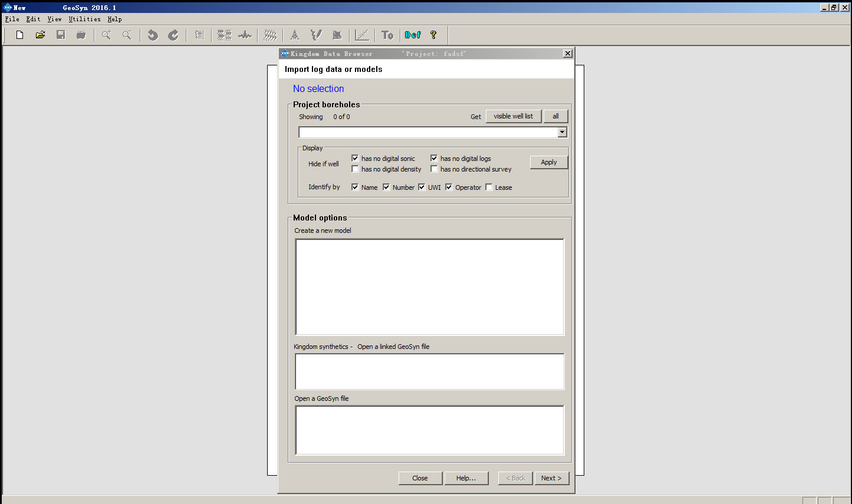Click the disabled < Back button

point(515,478)
